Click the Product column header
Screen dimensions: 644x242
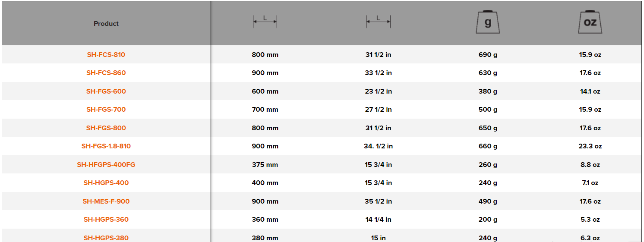(x=106, y=24)
